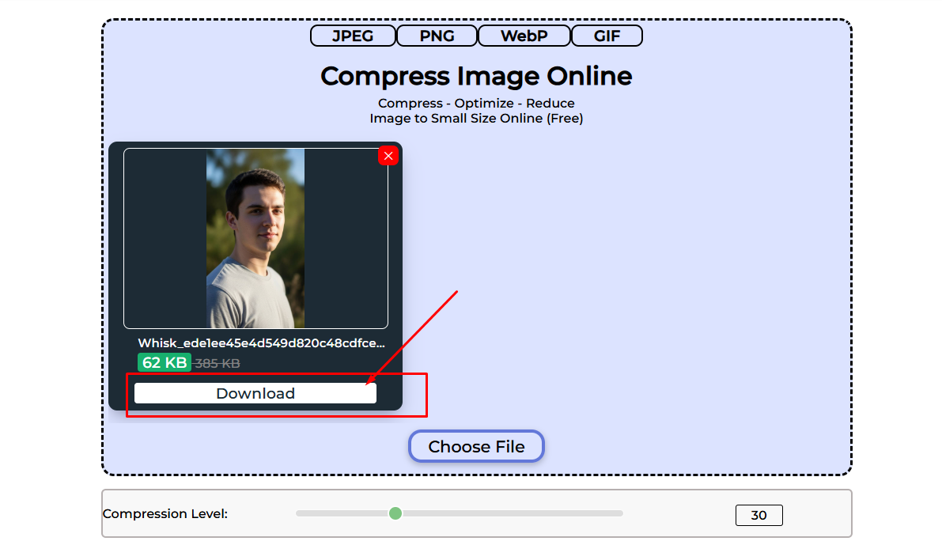Download the compressed image
This screenshot has height=560, width=942.
[255, 392]
